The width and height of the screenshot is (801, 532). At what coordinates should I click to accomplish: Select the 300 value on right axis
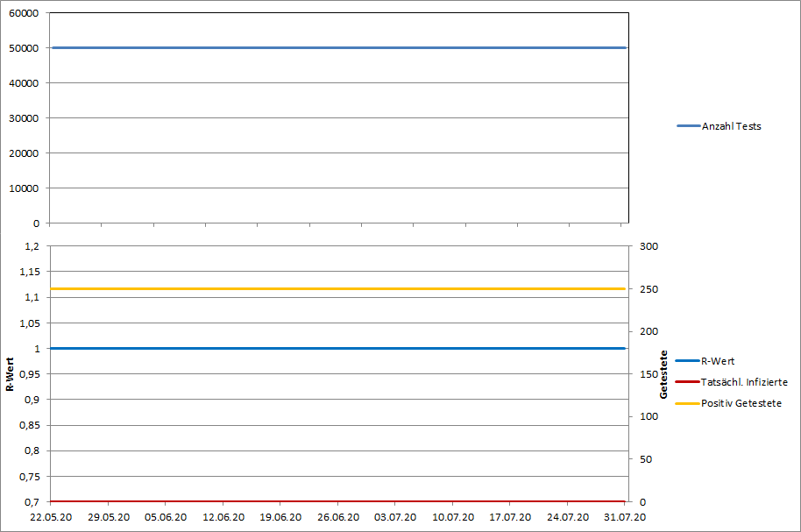(645, 246)
